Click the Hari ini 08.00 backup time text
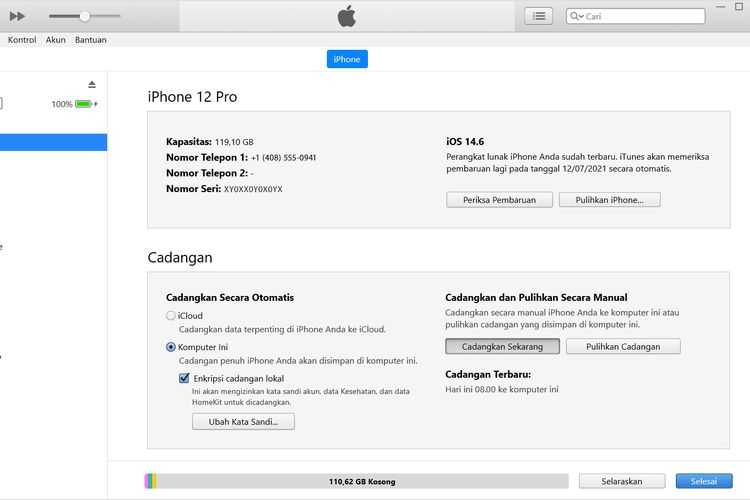Image resolution: width=750 pixels, height=500 pixels. pyautogui.click(x=502, y=389)
